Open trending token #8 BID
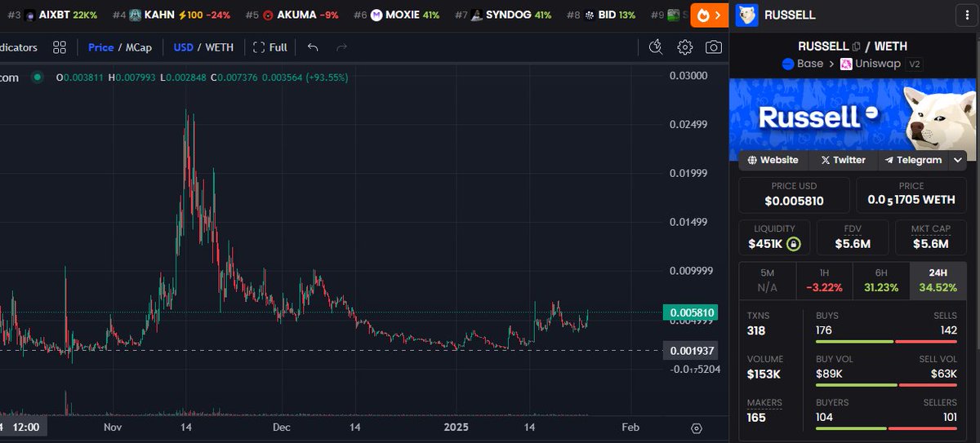This screenshot has width=980, height=443. click(600, 15)
